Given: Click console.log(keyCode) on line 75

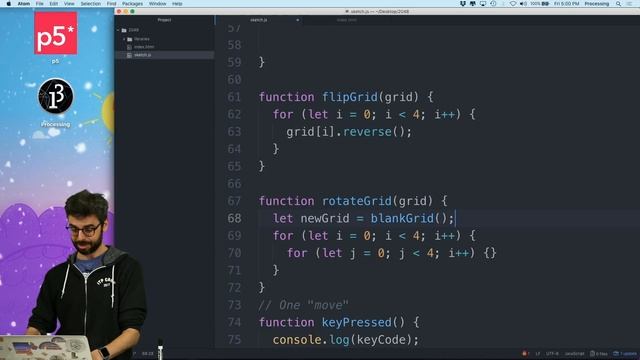Looking at the screenshot, I should point(346,340).
